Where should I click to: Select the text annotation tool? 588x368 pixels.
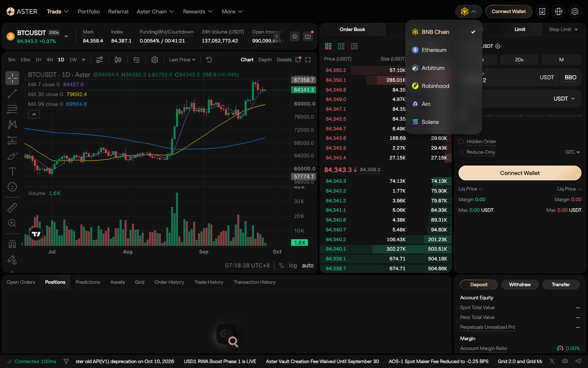[12, 171]
